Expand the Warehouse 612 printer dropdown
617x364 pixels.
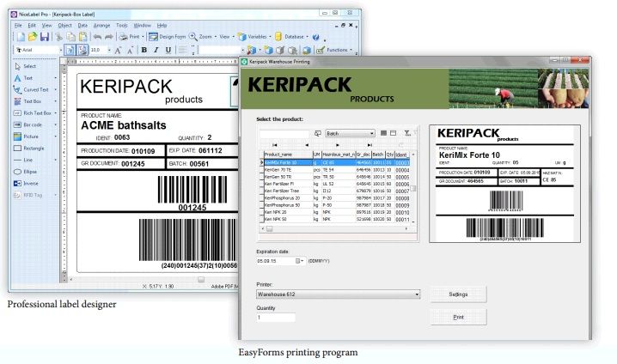pyautogui.click(x=416, y=294)
